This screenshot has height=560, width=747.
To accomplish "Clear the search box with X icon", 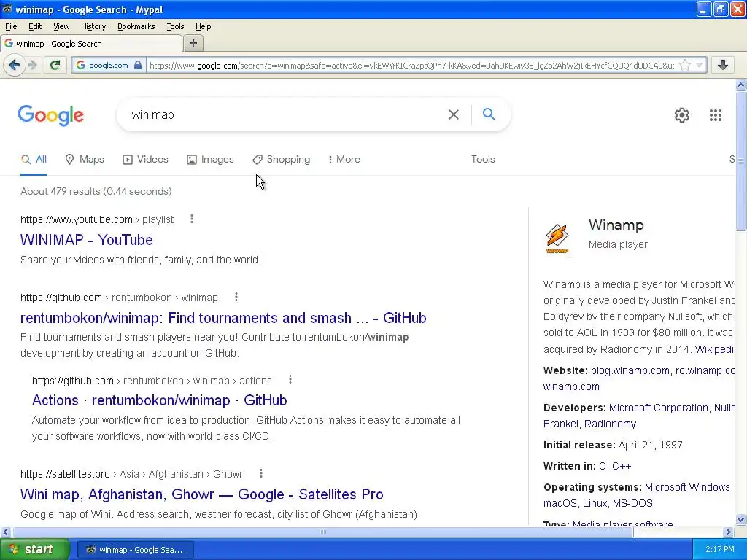I will pos(454,114).
